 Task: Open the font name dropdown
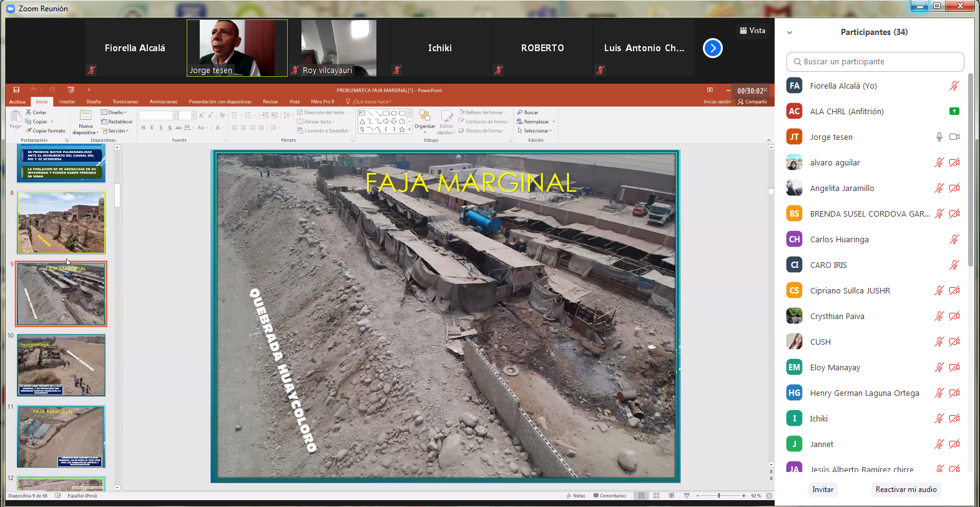point(175,116)
